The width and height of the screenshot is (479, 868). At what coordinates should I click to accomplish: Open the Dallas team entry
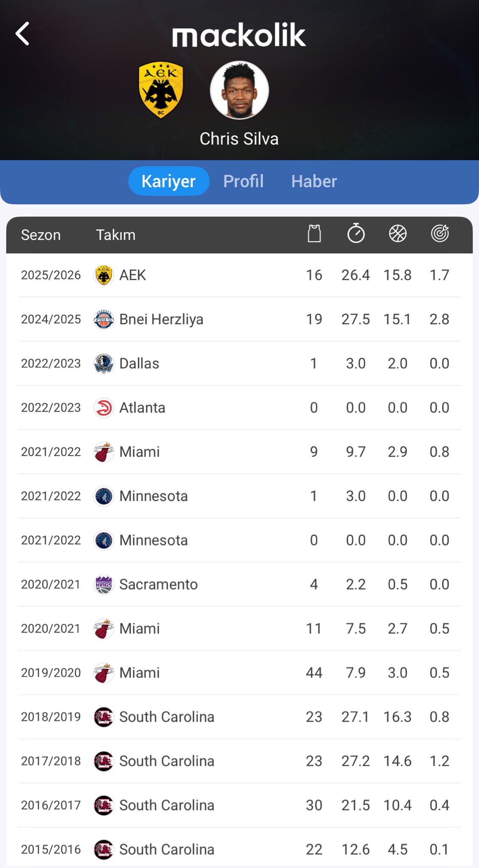(139, 364)
